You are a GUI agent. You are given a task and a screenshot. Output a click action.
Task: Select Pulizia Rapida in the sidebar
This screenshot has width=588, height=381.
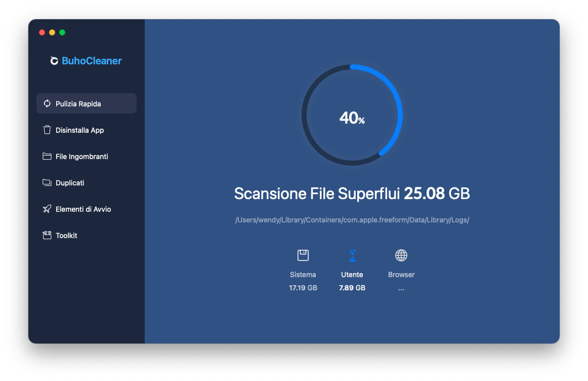(87, 103)
